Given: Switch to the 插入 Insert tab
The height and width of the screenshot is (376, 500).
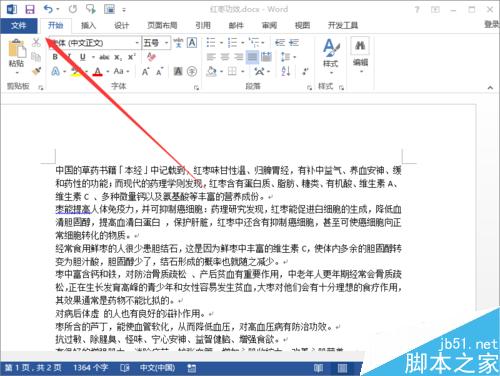Looking at the screenshot, I should click(x=88, y=25).
